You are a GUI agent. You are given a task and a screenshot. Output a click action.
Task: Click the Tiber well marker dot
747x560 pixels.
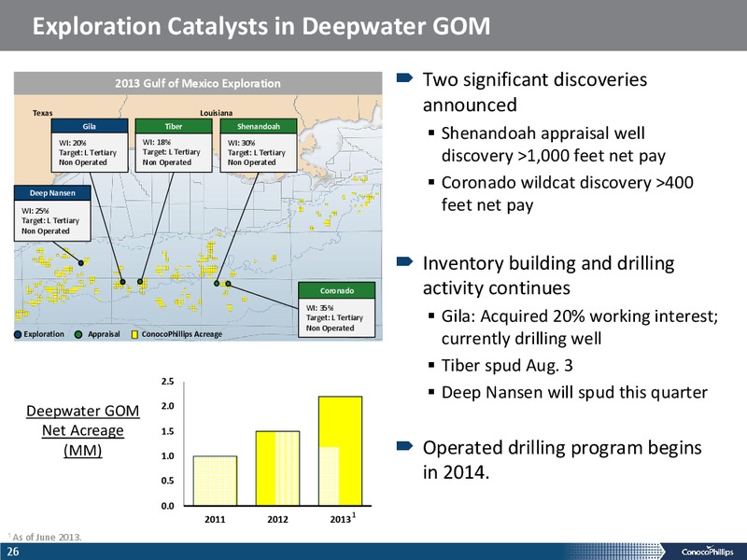point(140,282)
